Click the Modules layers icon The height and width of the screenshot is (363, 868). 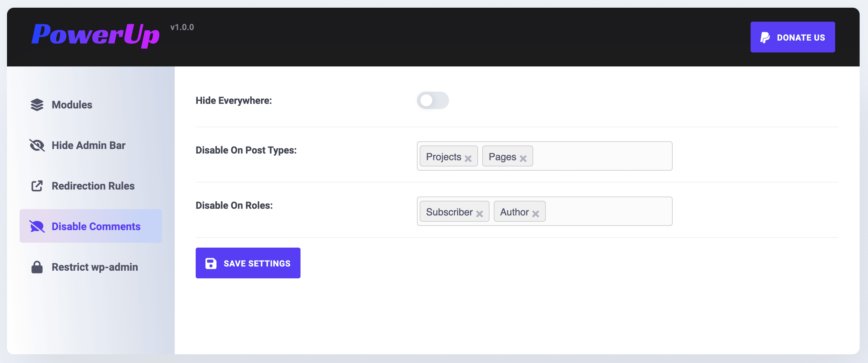(37, 105)
